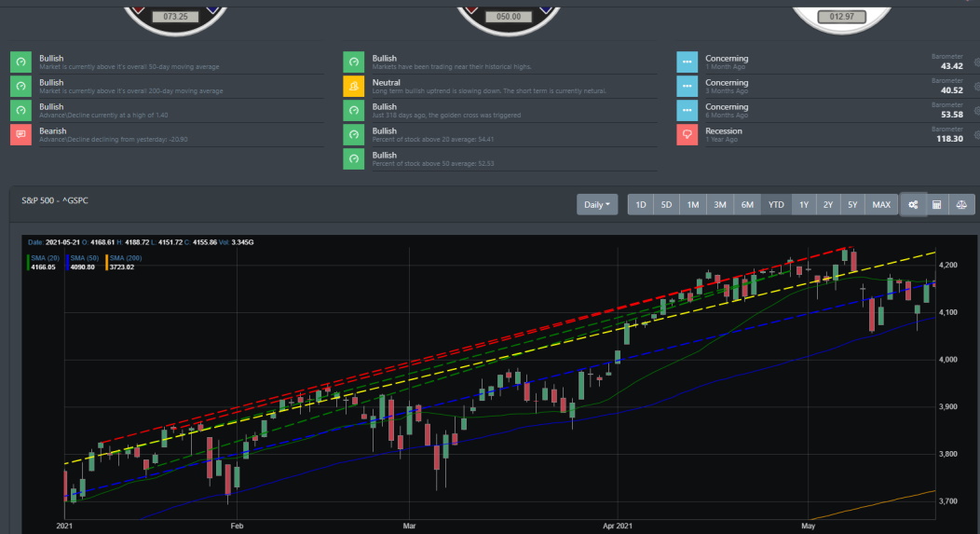This screenshot has width=980, height=534.
Task: Click the 4,000 price axis label
Action: [948, 360]
